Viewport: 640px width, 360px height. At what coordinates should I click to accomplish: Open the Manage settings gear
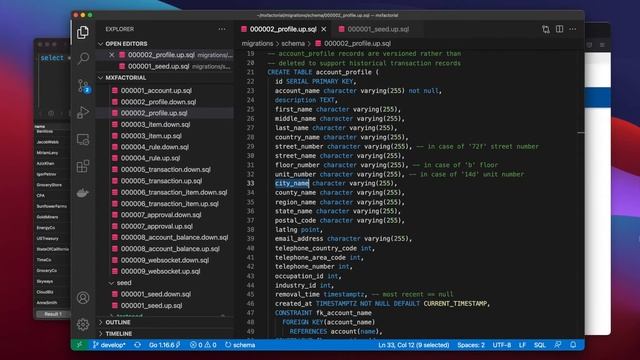83,324
